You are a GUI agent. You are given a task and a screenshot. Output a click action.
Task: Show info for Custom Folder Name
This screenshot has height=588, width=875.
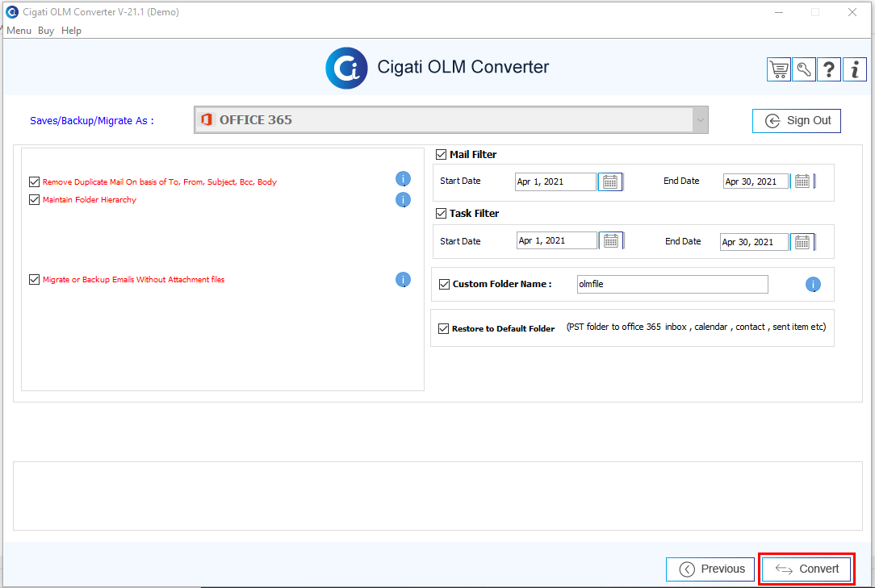[813, 285]
